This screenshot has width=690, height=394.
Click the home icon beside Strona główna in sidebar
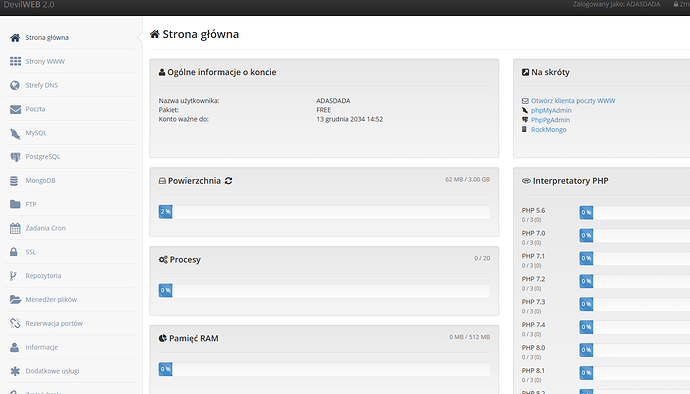(15, 38)
